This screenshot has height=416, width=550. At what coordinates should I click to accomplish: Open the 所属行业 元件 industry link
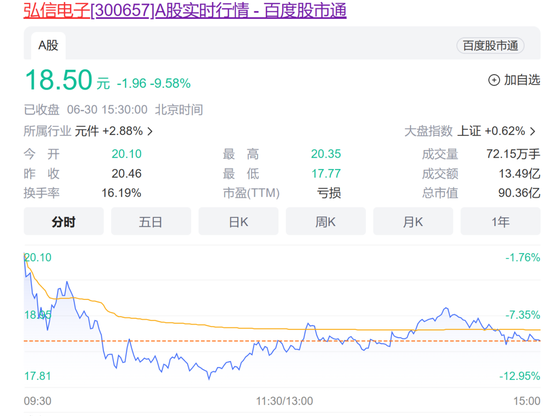point(88,131)
